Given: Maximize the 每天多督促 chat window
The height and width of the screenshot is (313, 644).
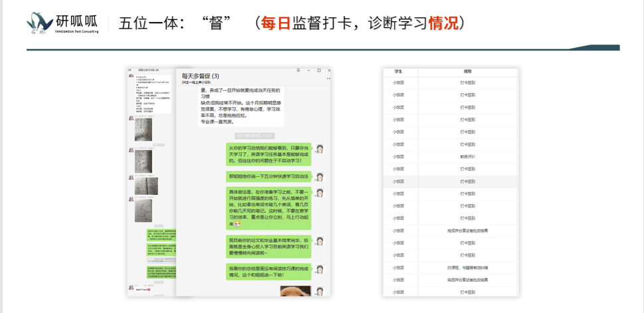Looking at the screenshot, I should [319, 70].
